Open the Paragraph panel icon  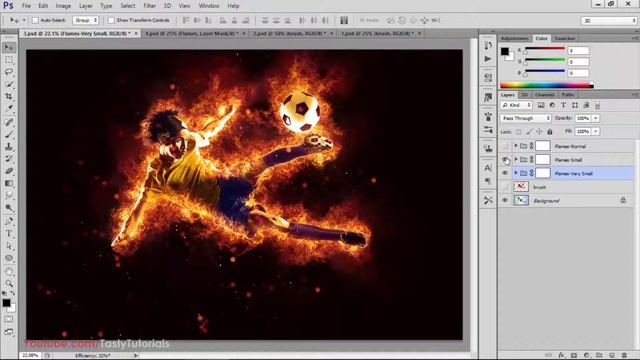coord(488,181)
